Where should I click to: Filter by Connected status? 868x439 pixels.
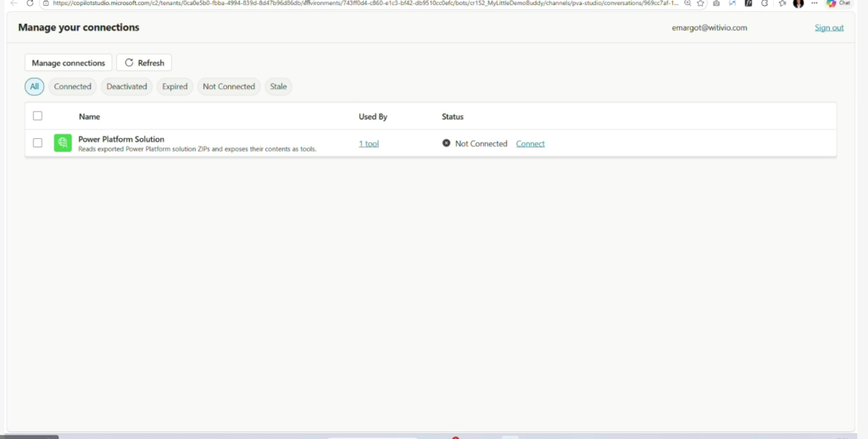click(x=73, y=86)
